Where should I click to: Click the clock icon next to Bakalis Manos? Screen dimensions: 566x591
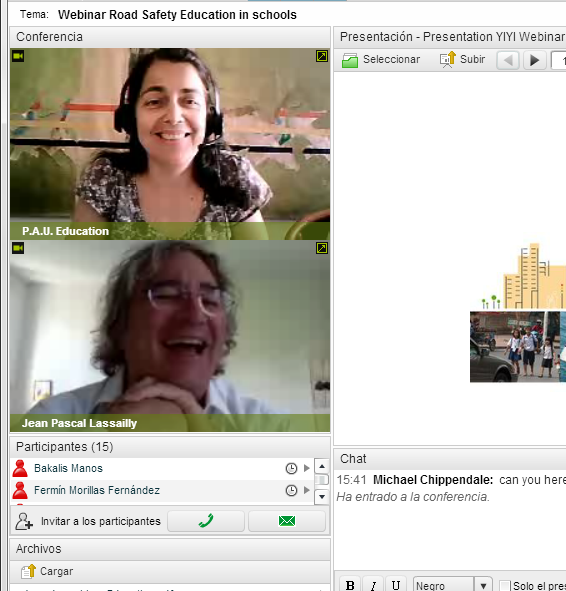pyautogui.click(x=291, y=469)
